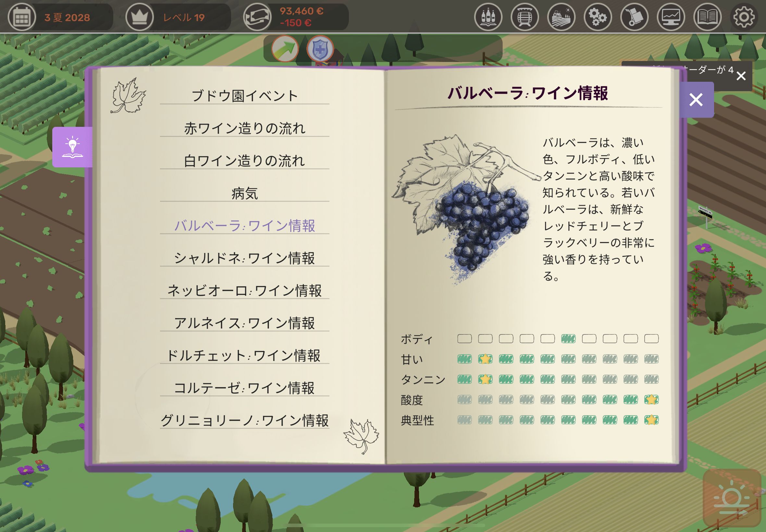Open the machinery gears icon
766x532 pixels.
click(x=598, y=17)
